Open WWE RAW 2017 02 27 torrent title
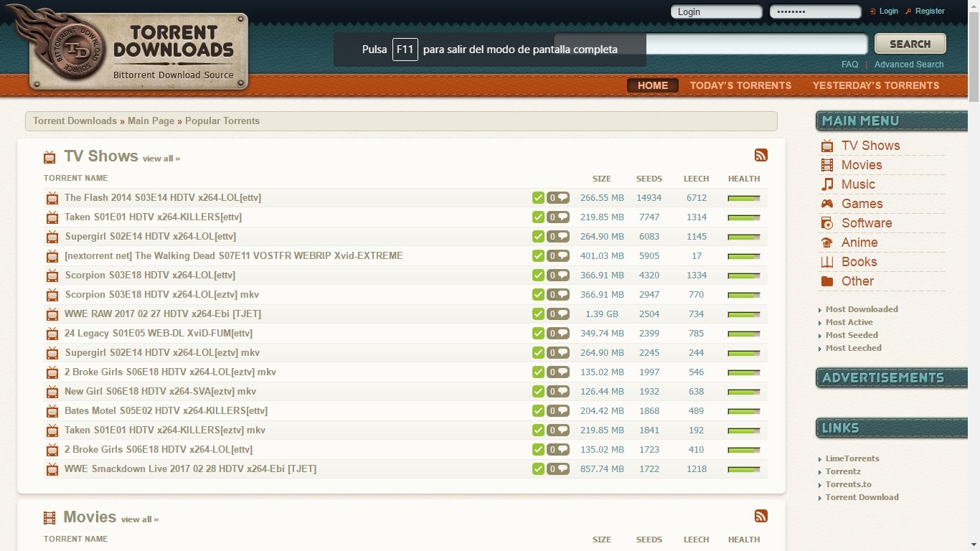 163,314
